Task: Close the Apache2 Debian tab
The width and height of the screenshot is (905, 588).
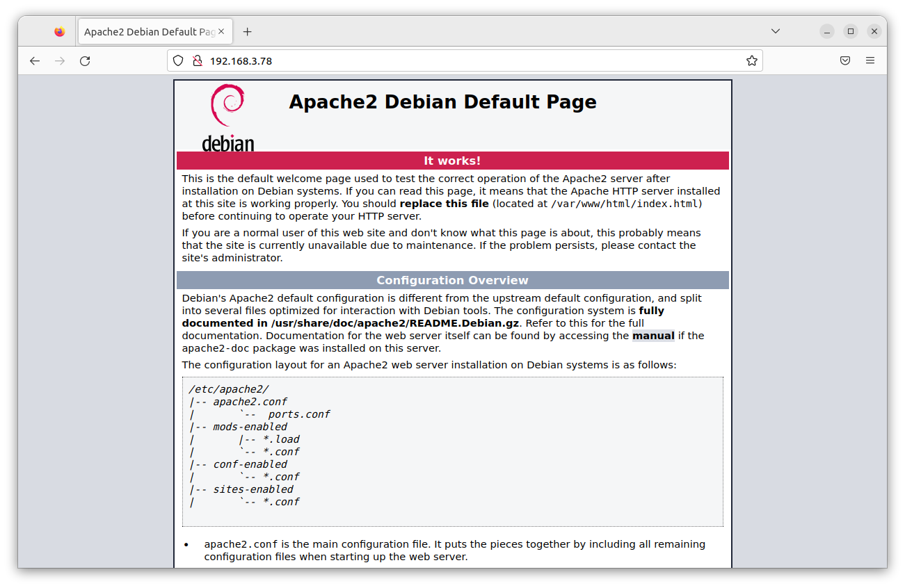Action: [x=221, y=31]
